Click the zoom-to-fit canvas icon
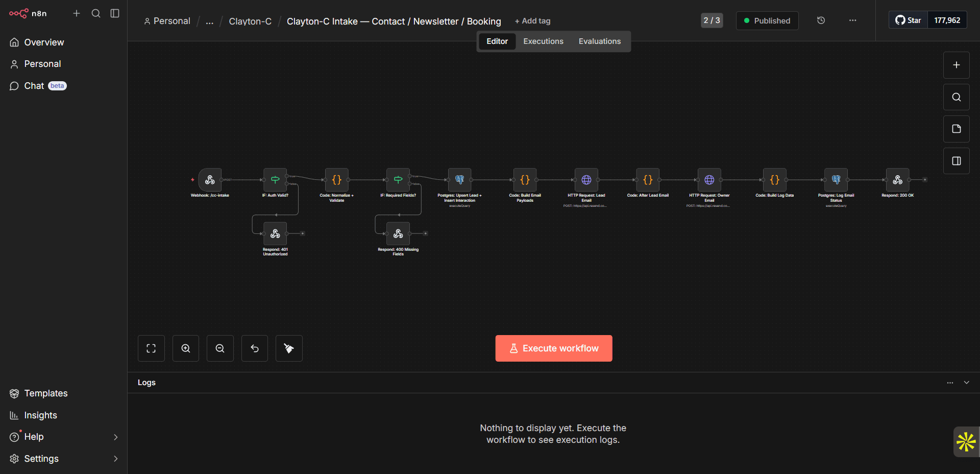The image size is (980, 474). pyautogui.click(x=151, y=348)
